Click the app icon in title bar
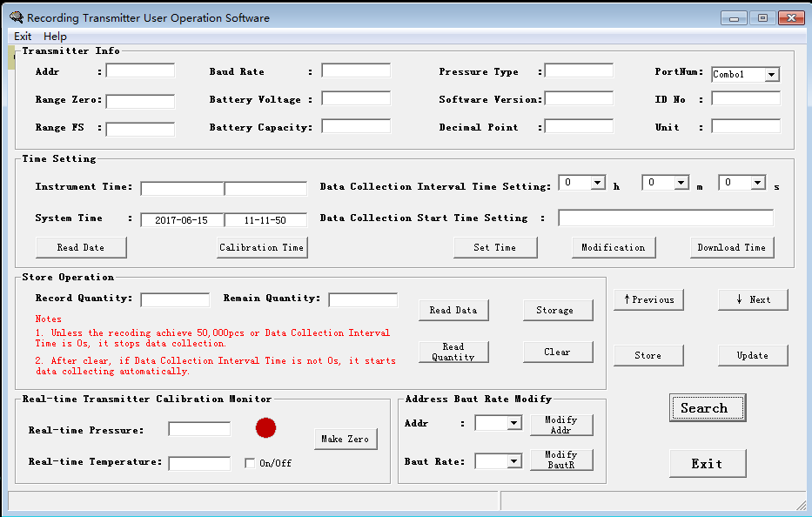The width and height of the screenshot is (812, 517). click(17, 17)
